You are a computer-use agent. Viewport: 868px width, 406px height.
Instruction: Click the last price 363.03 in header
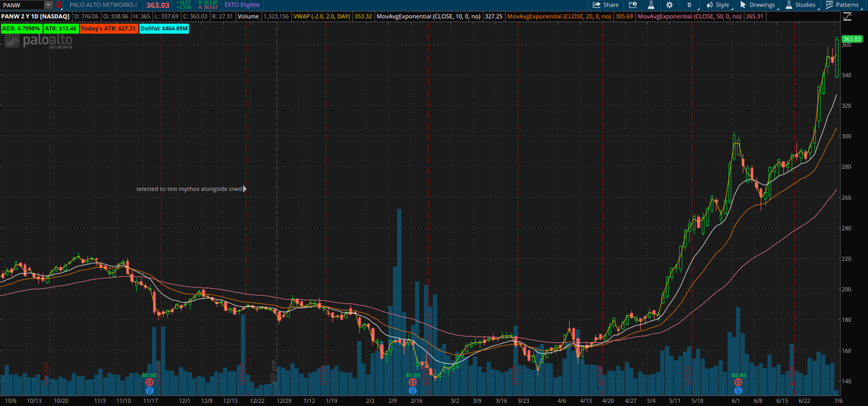coord(157,5)
